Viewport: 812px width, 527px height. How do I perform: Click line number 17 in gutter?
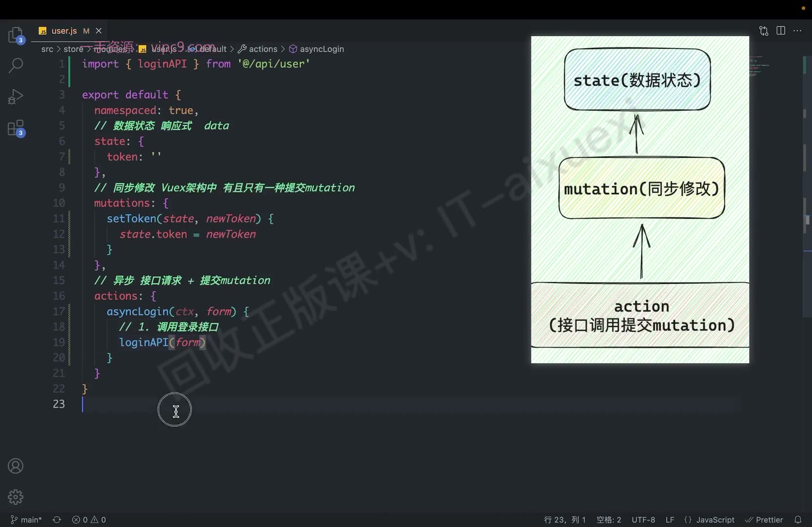point(59,311)
